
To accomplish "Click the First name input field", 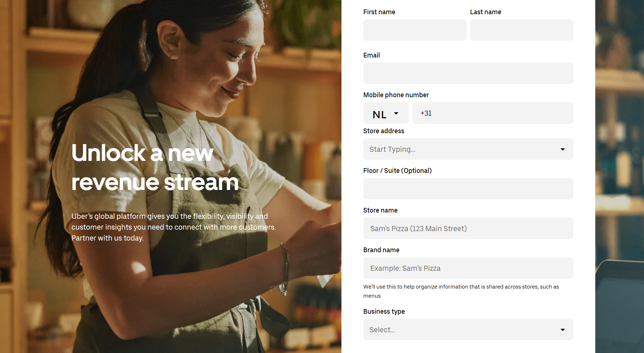I will click(415, 30).
